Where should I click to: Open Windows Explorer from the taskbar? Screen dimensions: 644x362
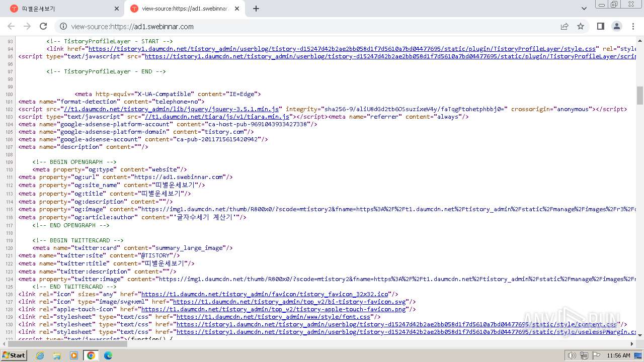click(x=57, y=355)
